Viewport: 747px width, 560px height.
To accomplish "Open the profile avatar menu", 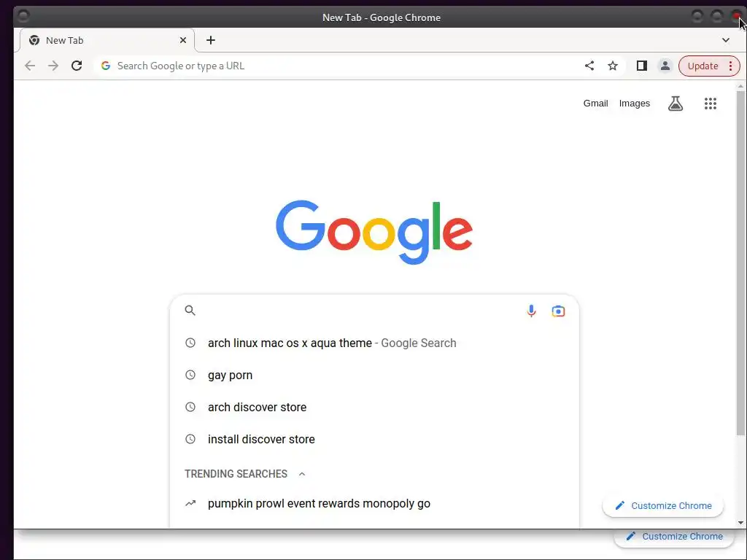I will click(665, 66).
